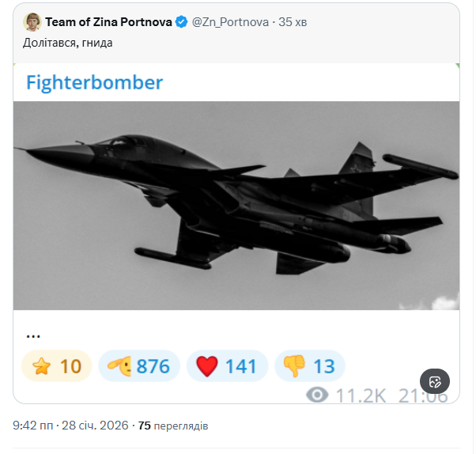The height and width of the screenshot is (454, 476).
Task: Open the @Zn_Portnova handle link
Action: pos(231,22)
